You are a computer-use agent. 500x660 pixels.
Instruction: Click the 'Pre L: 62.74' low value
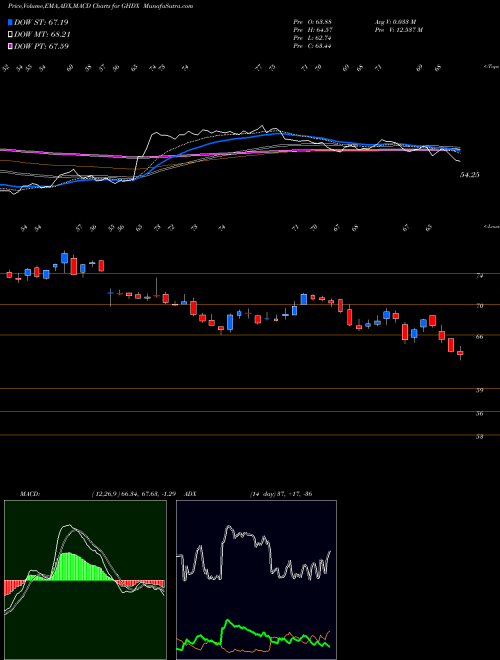313,38
